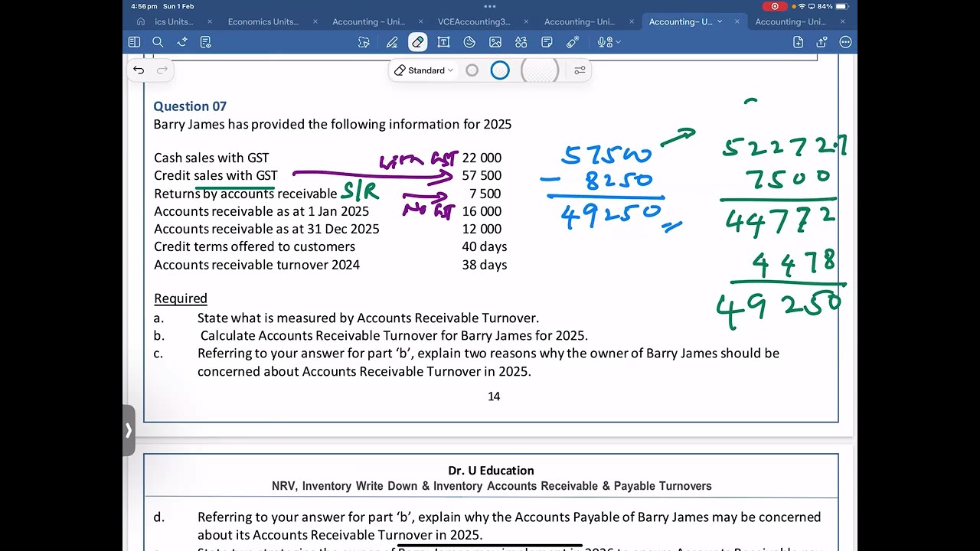Tap the 'Cash sales with GST' line

coord(211,158)
